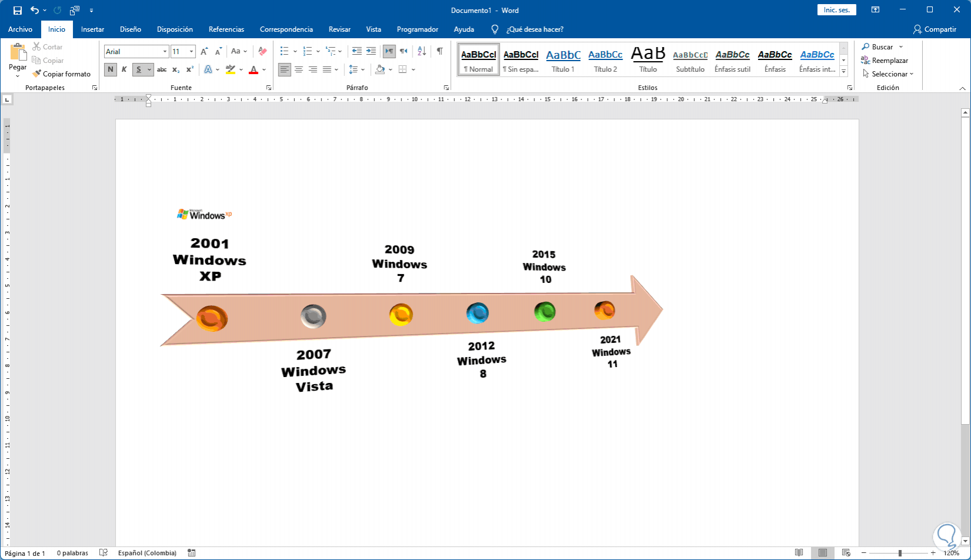Switch to the Insertar tab
Screen dimensions: 971x560
[92, 29]
